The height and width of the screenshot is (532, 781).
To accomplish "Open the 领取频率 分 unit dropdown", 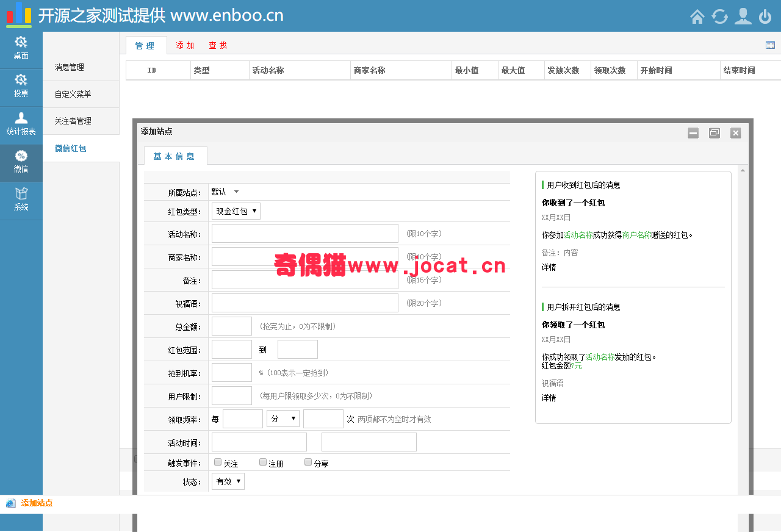I will pos(283,419).
